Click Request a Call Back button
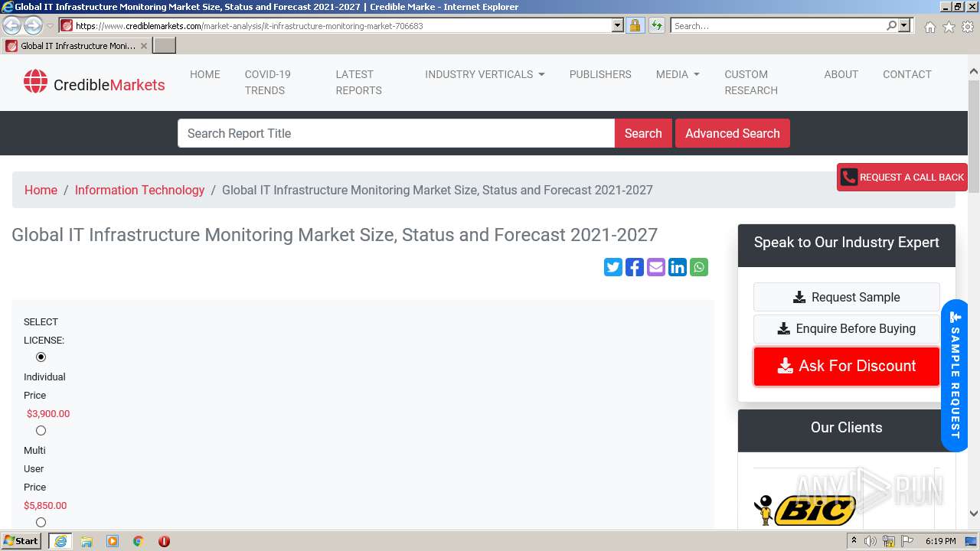This screenshot has height=551, width=980. [902, 177]
